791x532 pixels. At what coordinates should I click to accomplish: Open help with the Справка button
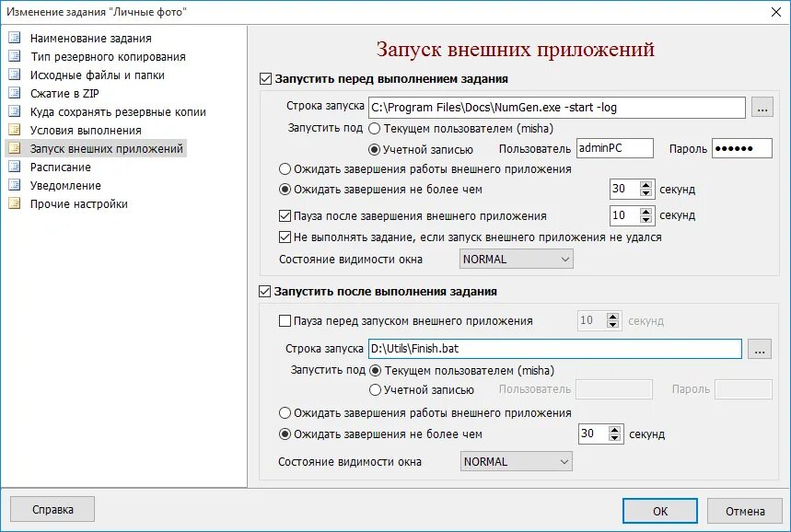[x=52, y=509]
